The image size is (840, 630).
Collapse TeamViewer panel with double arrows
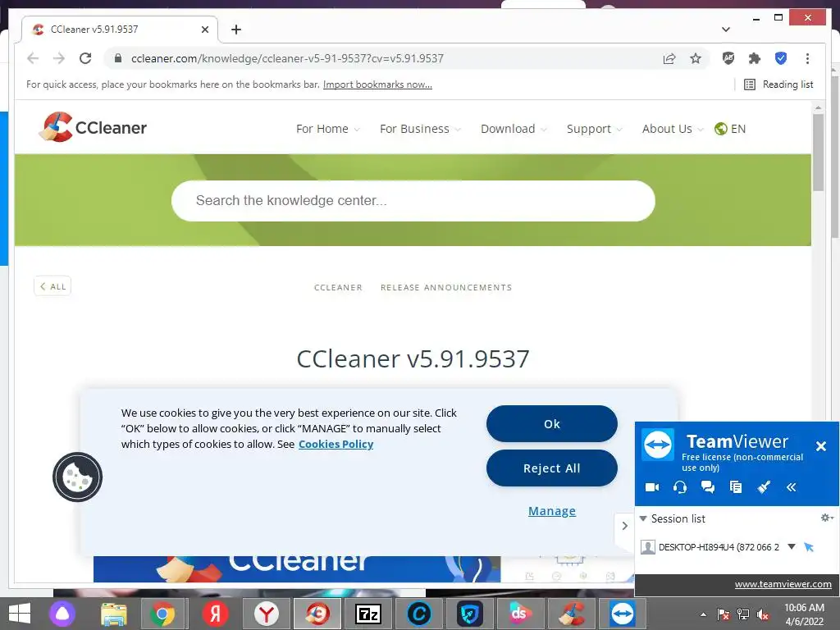tap(792, 487)
